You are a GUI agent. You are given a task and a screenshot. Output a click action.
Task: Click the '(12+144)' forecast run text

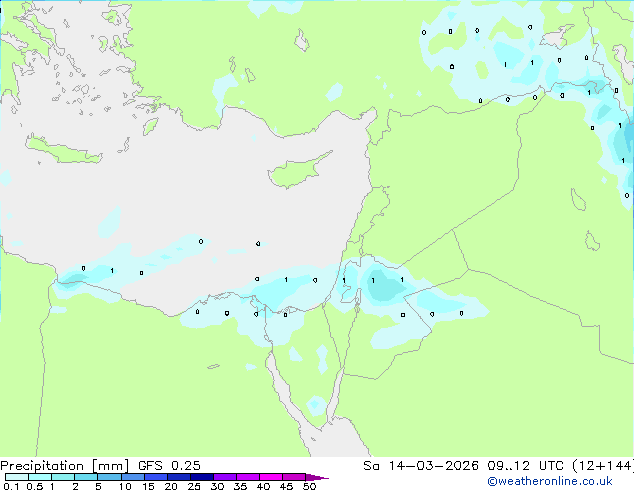(x=602, y=466)
